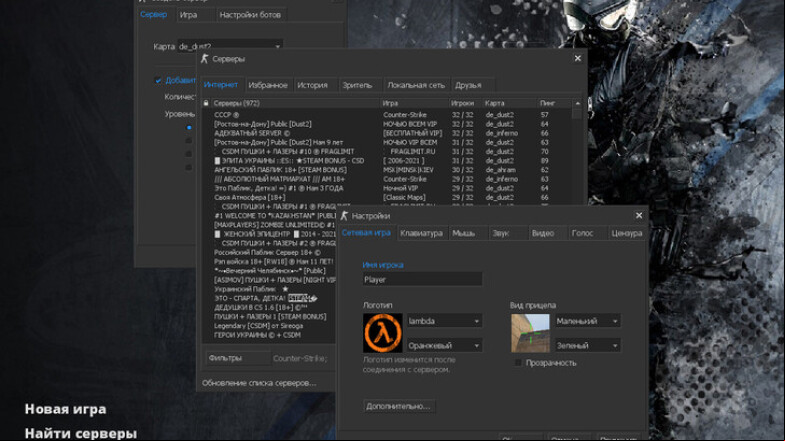Switch to the Локальная сеть tab

click(x=416, y=85)
